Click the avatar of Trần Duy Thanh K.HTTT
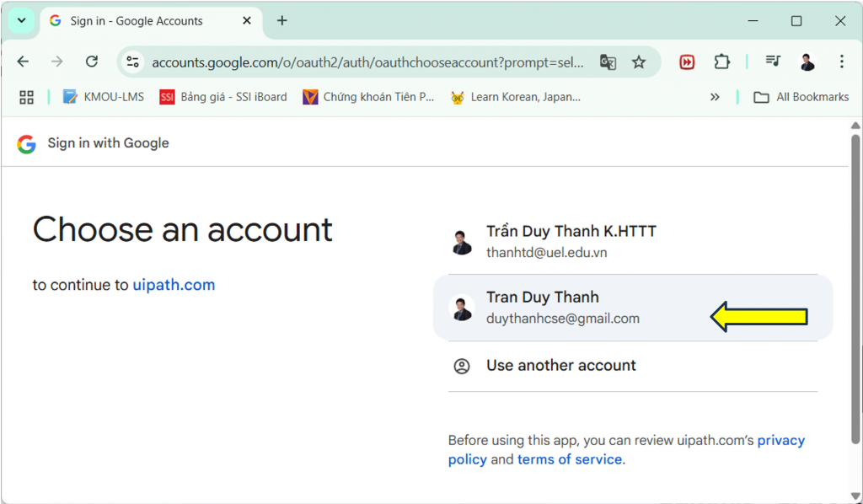 click(x=461, y=242)
